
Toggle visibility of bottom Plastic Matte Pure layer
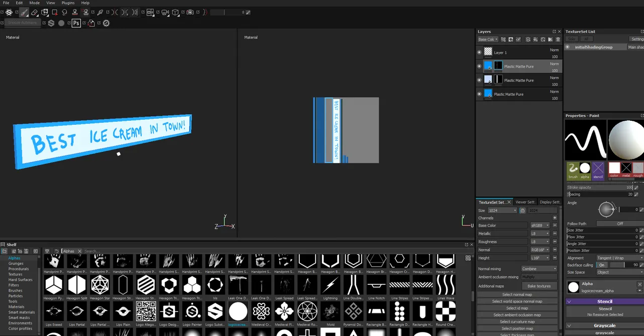tap(479, 94)
